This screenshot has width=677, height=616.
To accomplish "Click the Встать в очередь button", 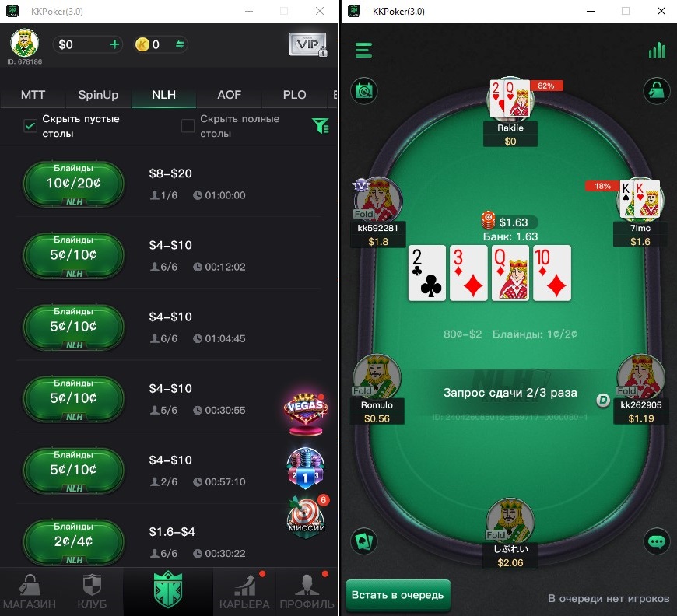I will 398,595.
